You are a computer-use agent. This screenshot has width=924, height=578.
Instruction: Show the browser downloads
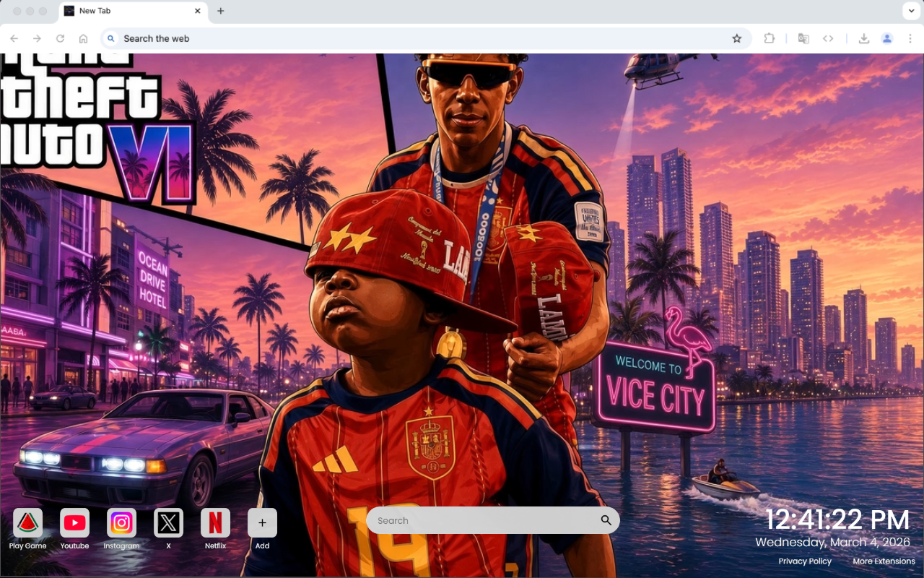(863, 38)
